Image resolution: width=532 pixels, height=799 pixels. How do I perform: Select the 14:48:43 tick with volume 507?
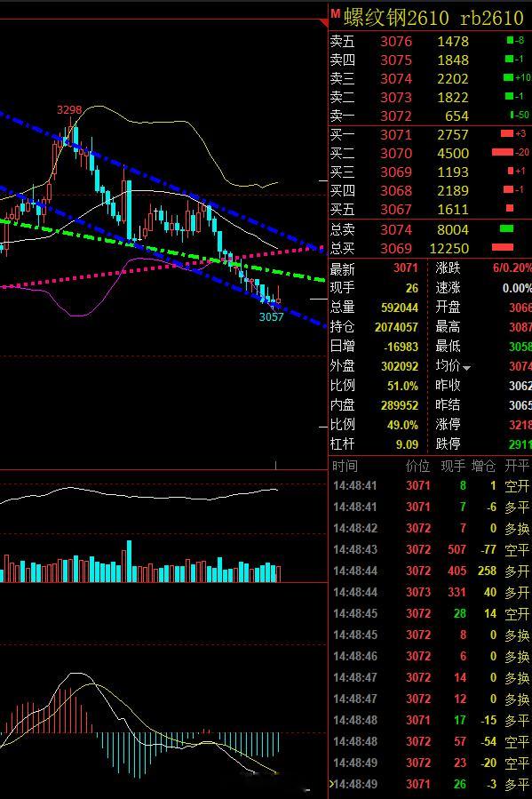(431, 550)
